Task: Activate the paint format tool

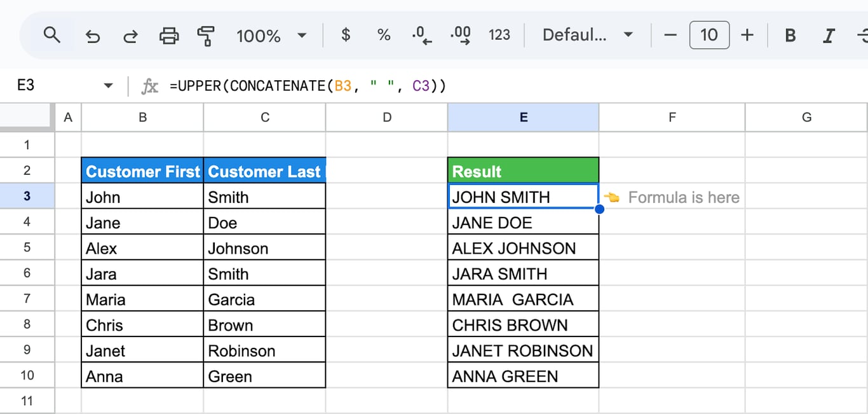Action: click(x=206, y=36)
